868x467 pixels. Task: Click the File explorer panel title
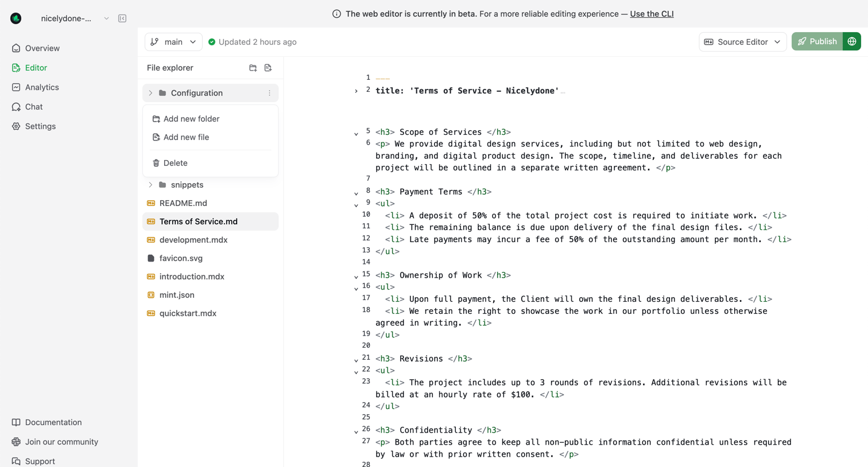[x=170, y=68]
